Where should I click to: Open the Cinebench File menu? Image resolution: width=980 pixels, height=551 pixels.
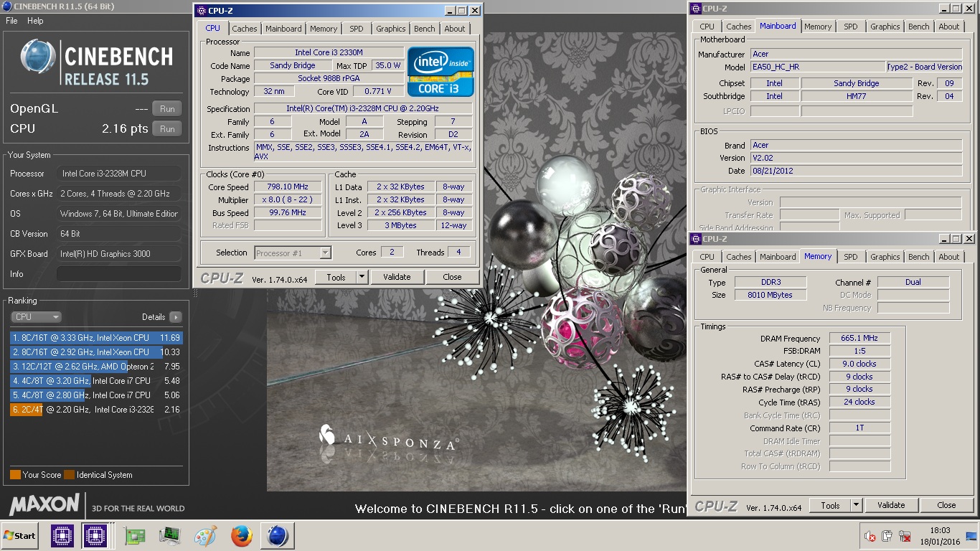(11, 21)
